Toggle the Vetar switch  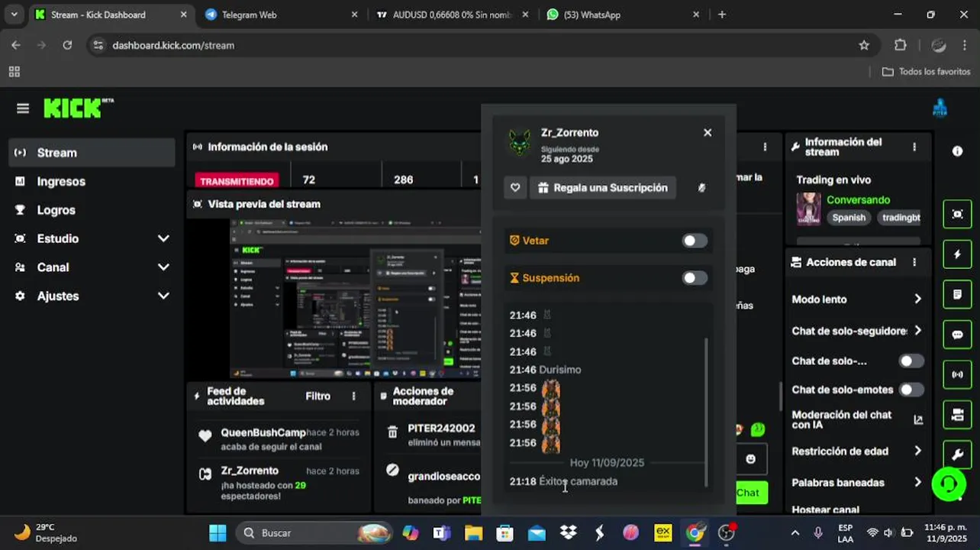695,241
